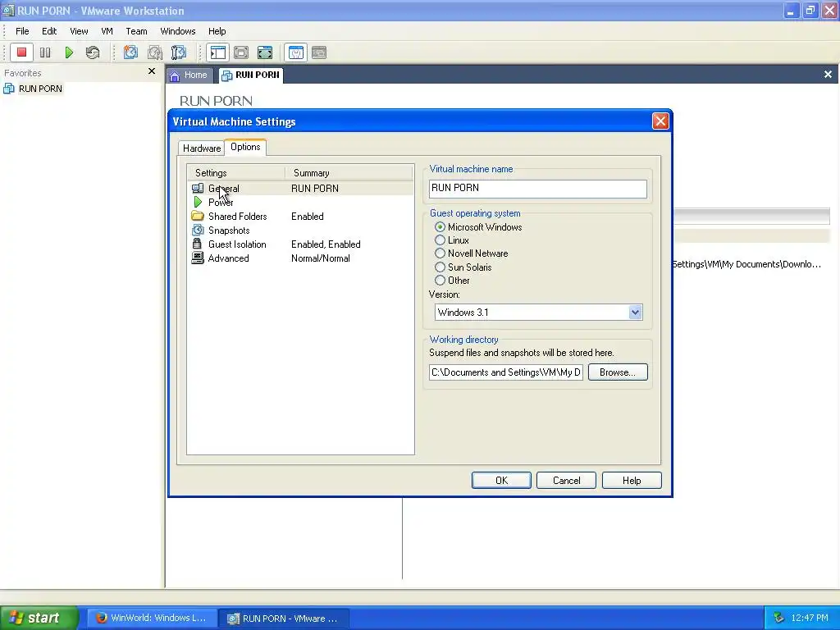This screenshot has width=840, height=630.
Task: Switch to the Hardware tab
Action: [x=202, y=148]
